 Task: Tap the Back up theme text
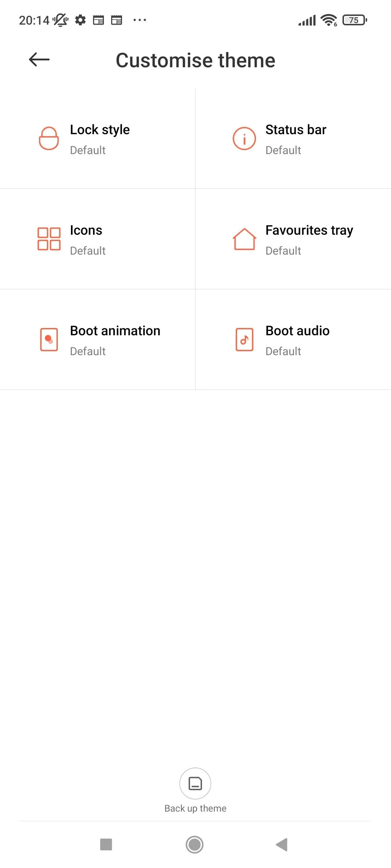click(x=195, y=808)
